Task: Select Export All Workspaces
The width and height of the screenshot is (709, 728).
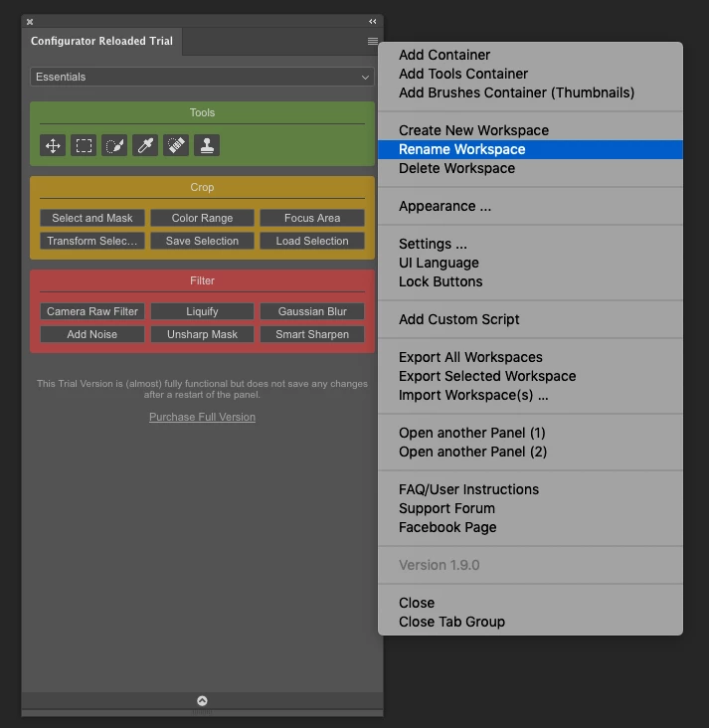Action: [530, 357]
